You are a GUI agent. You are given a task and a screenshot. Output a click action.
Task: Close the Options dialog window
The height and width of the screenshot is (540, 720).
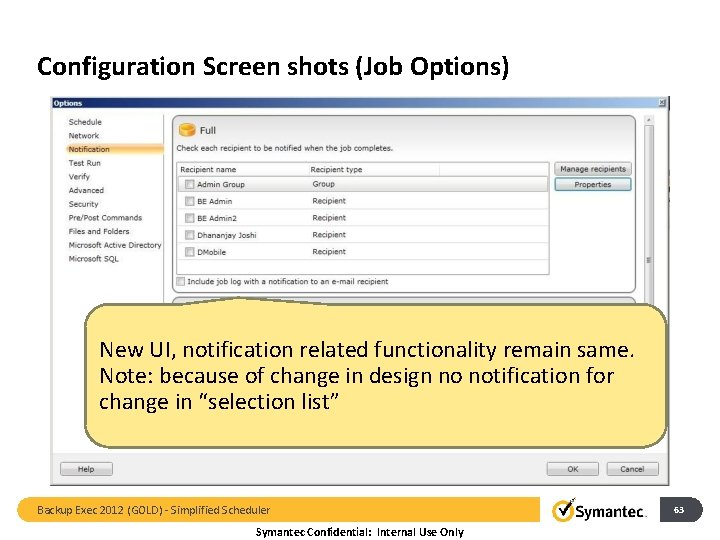662,103
